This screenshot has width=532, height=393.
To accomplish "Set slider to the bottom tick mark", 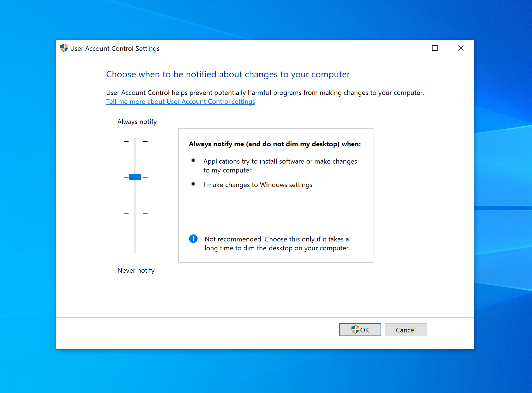I will tap(135, 249).
